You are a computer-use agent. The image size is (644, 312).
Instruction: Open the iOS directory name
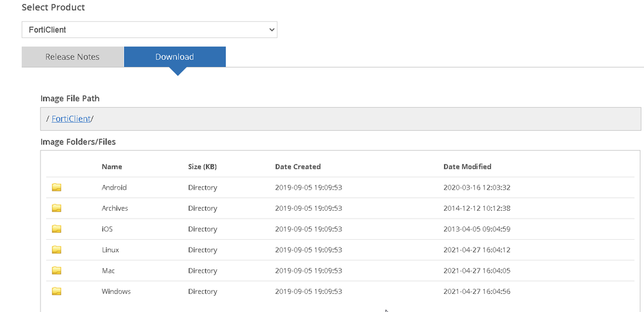pyautogui.click(x=107, y=229)
